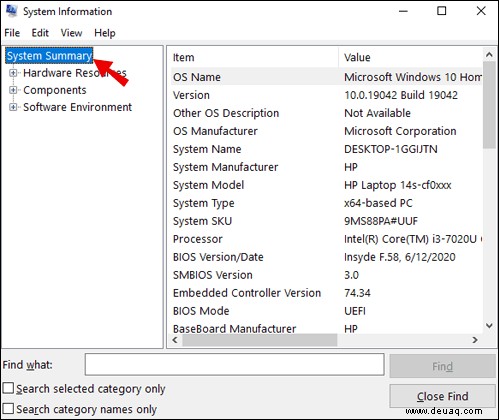This screenshot has height=420, width=499.
Task: Click the value DESKTOP-1GGIJTN
Action: click(391, 149)
